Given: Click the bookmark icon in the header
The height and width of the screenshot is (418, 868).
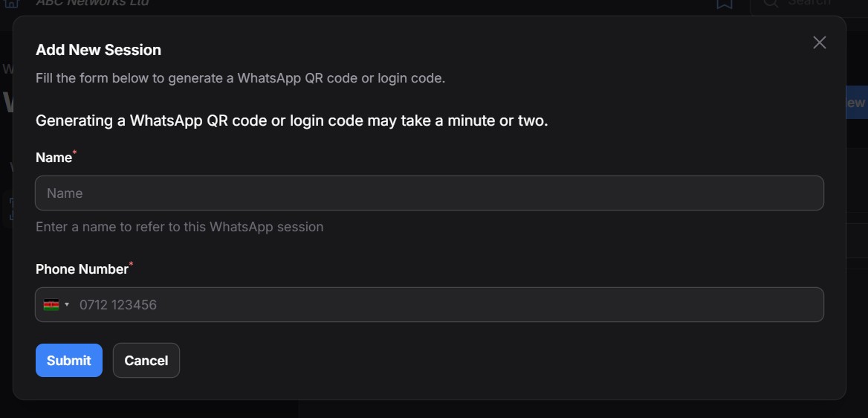Looking at the screenshot, I should tap(724, 3).
